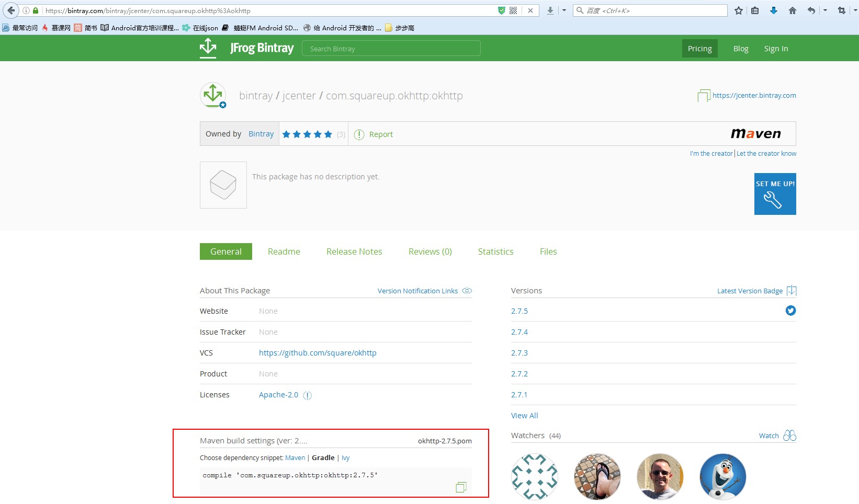Open the 步步高 bookmarks folder
The image size is (859, 504).
pyautogui.click(x=400, y=28)
